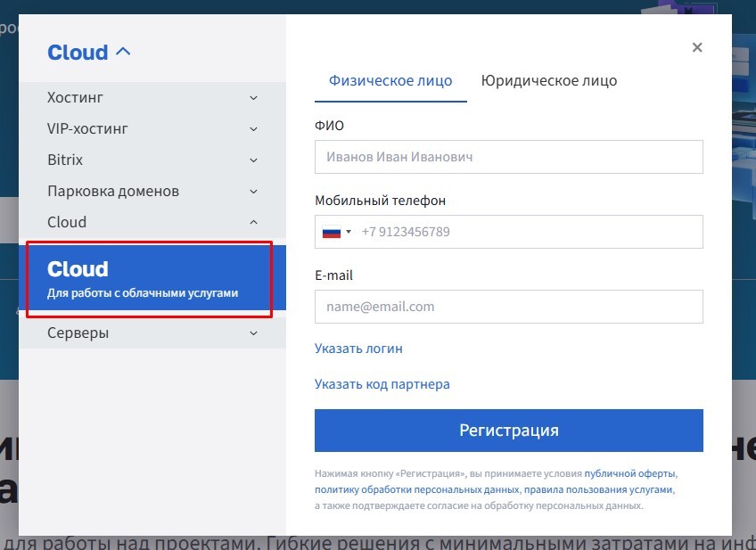Close the registration dialog with X icon
Image resolution: width=756 pixels, height=550 pixels.
[696, 47]
